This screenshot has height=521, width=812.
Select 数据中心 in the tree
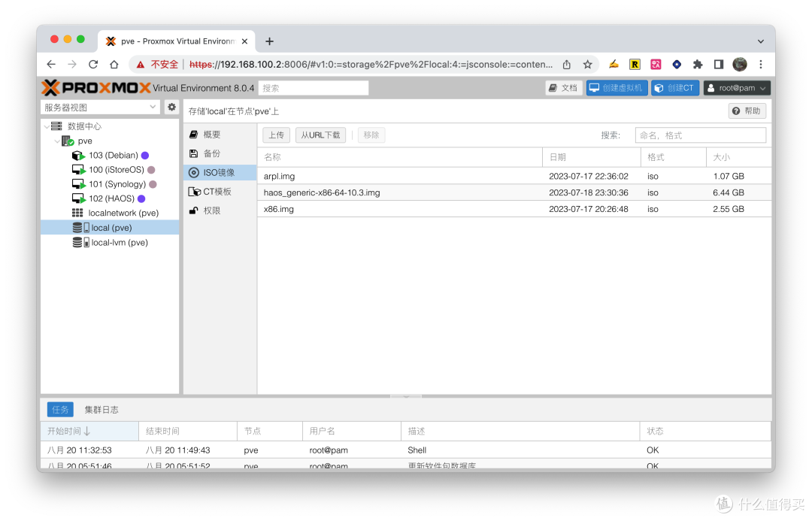point(84,126)
